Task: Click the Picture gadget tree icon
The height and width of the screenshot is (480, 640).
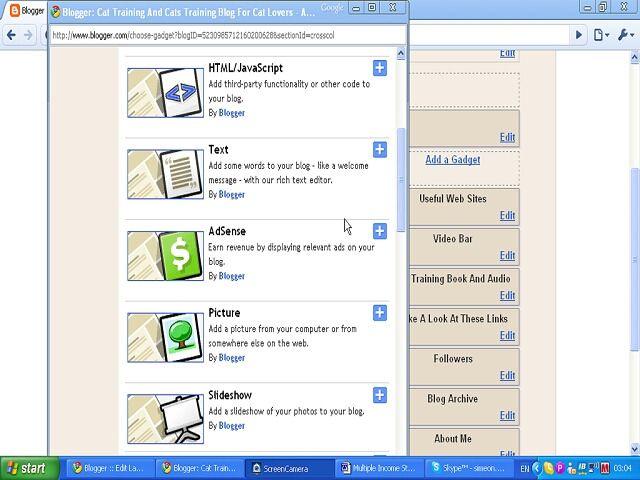Action: tap(180, 337)
